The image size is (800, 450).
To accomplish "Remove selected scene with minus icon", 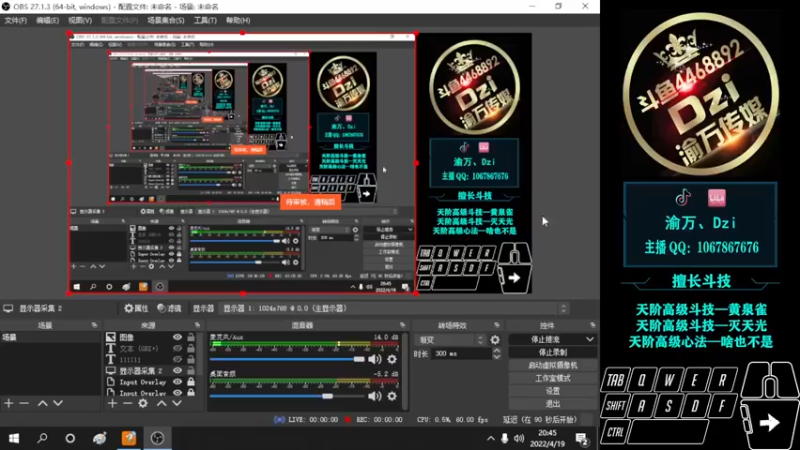I will pyautogui.click(x=24, y=403).
